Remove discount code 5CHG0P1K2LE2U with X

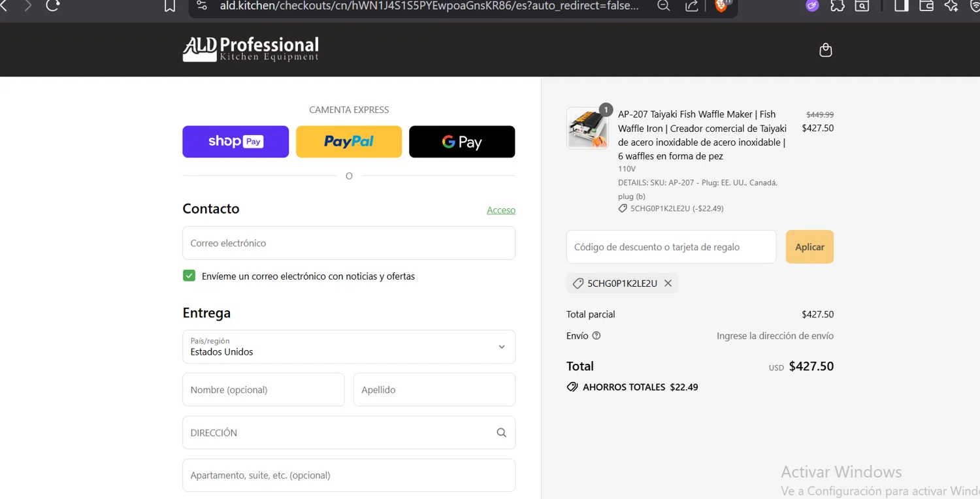668,283
